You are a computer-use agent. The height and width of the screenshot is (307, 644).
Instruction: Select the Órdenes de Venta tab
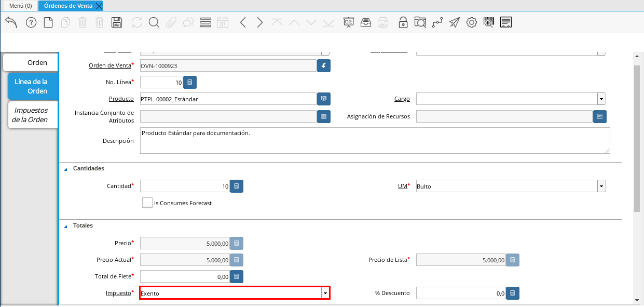pyautogui.click(x=68, y=6)
